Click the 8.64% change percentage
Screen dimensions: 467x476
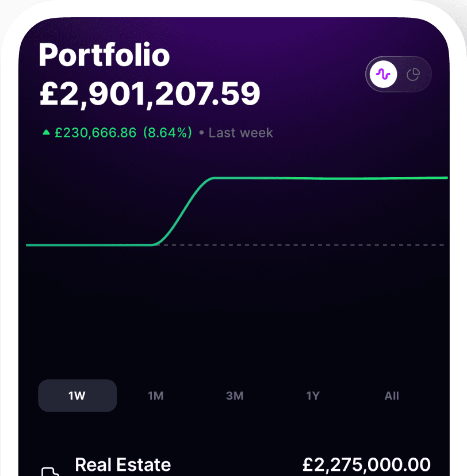click(167, 133)
